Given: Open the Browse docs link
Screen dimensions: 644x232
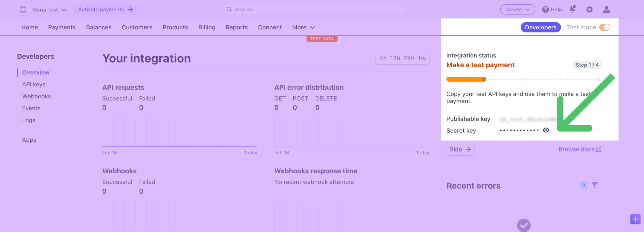Looking at the screenshot, I should click(580, 149).
